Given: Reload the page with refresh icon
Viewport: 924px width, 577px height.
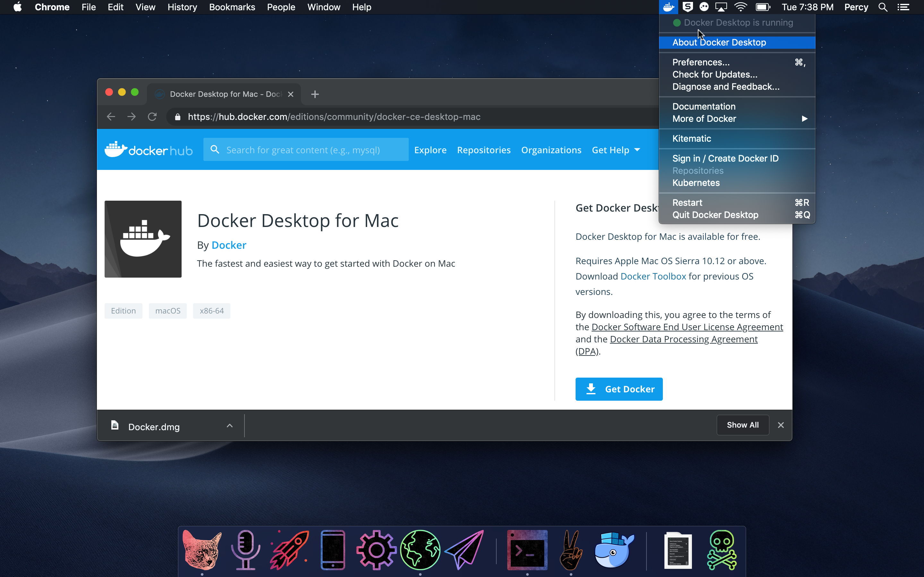Looking at the screenshot, I should 152,117.
